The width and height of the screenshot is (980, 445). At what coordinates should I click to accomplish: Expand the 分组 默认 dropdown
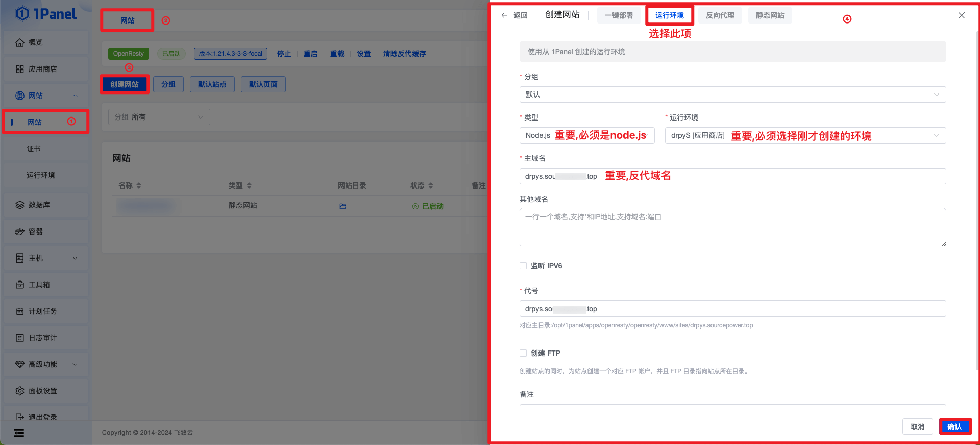click(732, 95)
